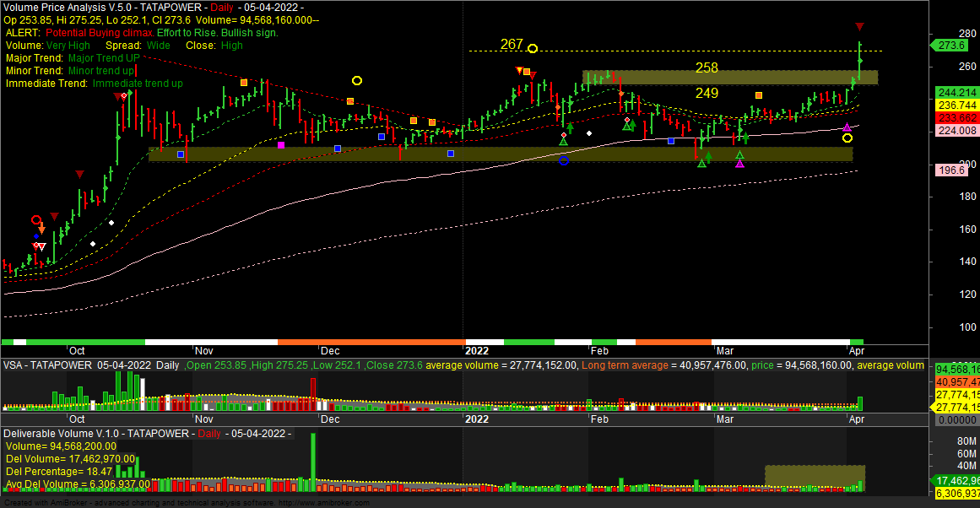
Task: Click the Apr label on the VSA pane time axis
Action: pos(856,419)
